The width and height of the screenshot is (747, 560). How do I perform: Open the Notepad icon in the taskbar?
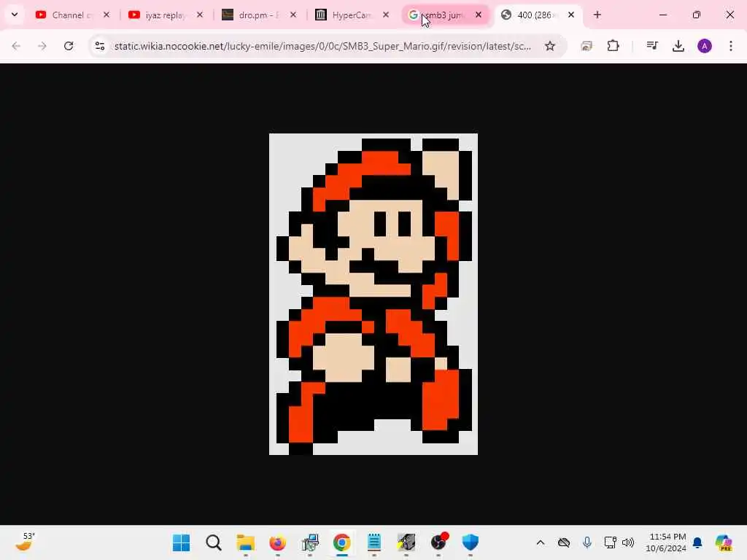tap(374, 542)
